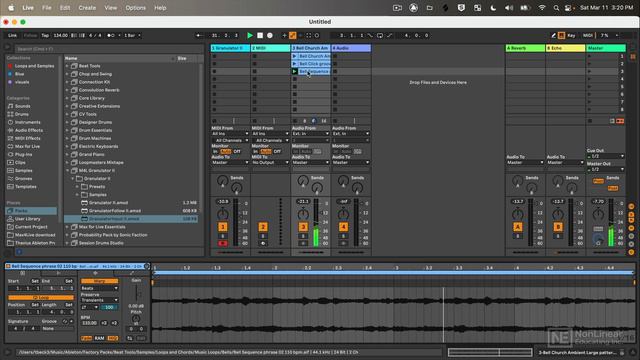Sort browser by Name column header
The width and height of the screenshot is (640, 360).
(x=118, y=58)
